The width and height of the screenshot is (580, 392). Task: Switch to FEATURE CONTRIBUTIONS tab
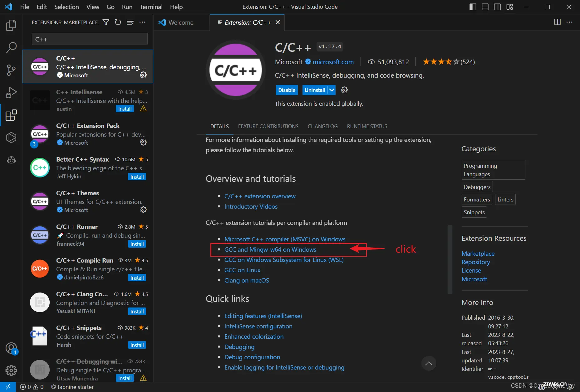coord(268,126)
